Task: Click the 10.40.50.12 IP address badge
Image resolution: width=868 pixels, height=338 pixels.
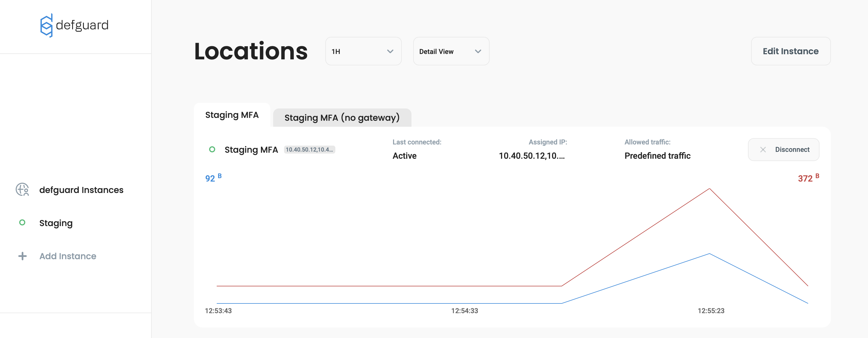Action: click(x=309, y=150)
